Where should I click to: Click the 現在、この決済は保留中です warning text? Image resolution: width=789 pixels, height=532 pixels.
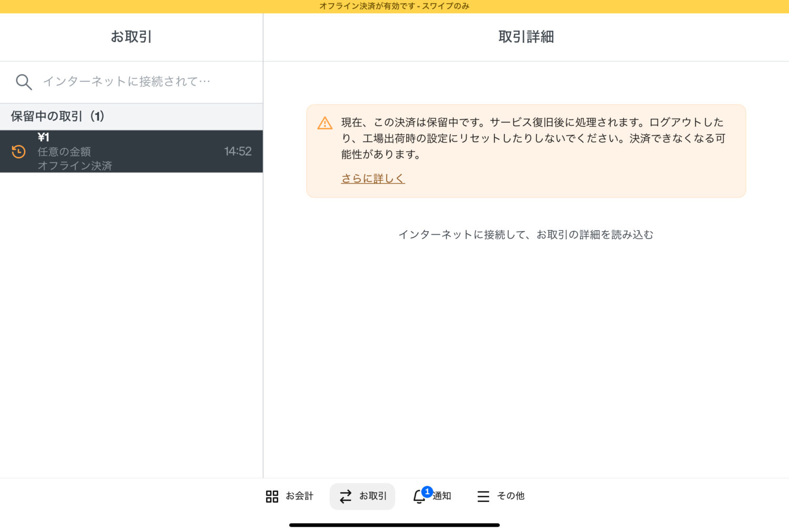point(533,139)
